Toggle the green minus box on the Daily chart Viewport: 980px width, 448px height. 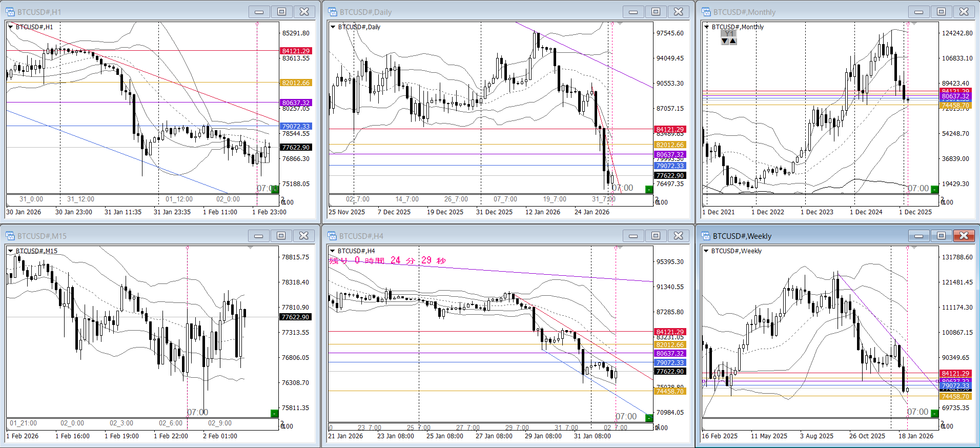[x=649, y=189]
